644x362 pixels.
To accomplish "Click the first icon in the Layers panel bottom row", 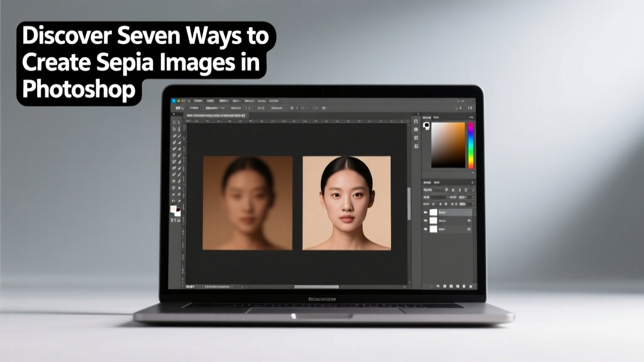I will pyautogui.click(x=431, y=286).
